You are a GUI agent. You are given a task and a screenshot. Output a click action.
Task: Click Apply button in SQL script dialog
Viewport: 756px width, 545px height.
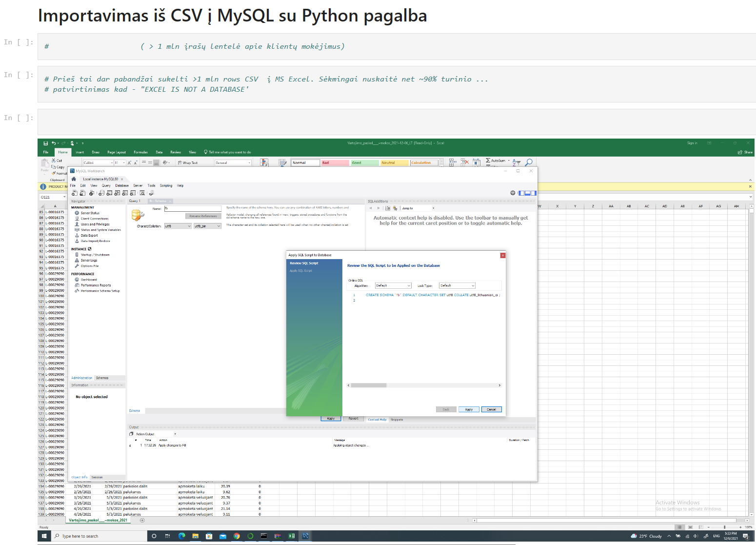(x=469, y=409)
